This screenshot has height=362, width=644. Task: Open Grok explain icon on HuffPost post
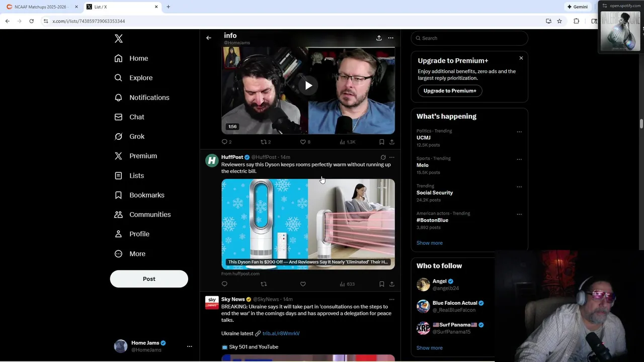coord(383,157)
